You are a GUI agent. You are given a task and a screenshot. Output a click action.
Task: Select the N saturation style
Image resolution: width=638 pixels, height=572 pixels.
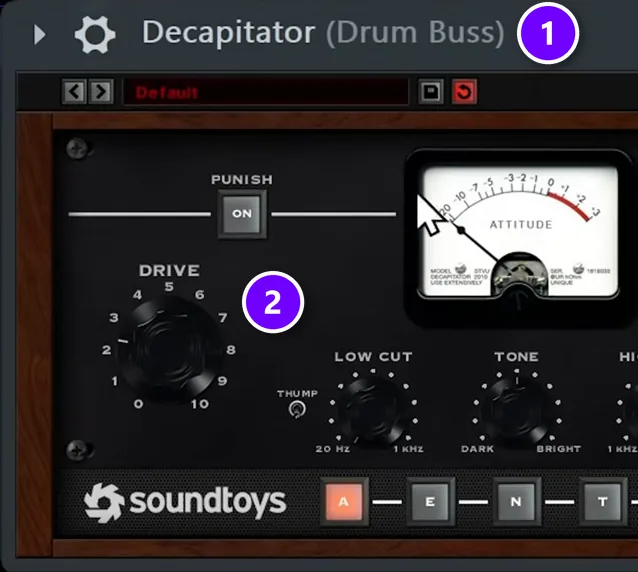coord(516,502)
